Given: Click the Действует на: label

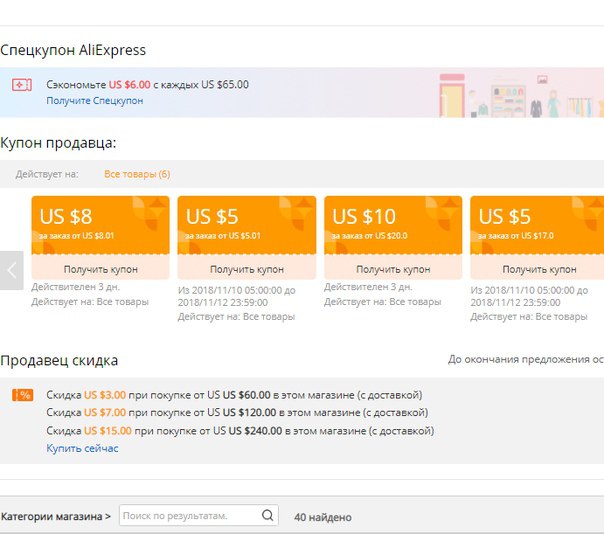Looking at the screenshot, I should [x=47, y=174].
